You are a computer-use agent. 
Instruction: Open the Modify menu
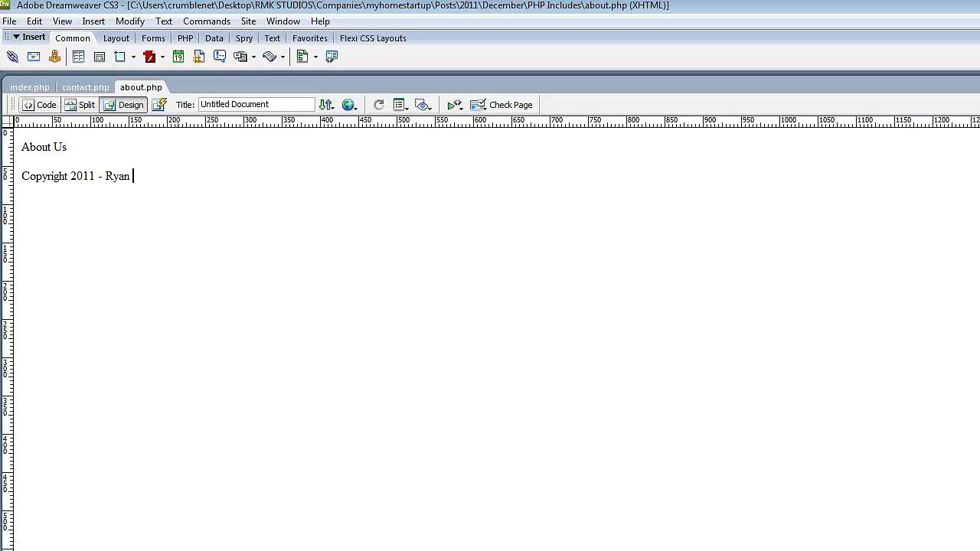click(x=130, y=21)
